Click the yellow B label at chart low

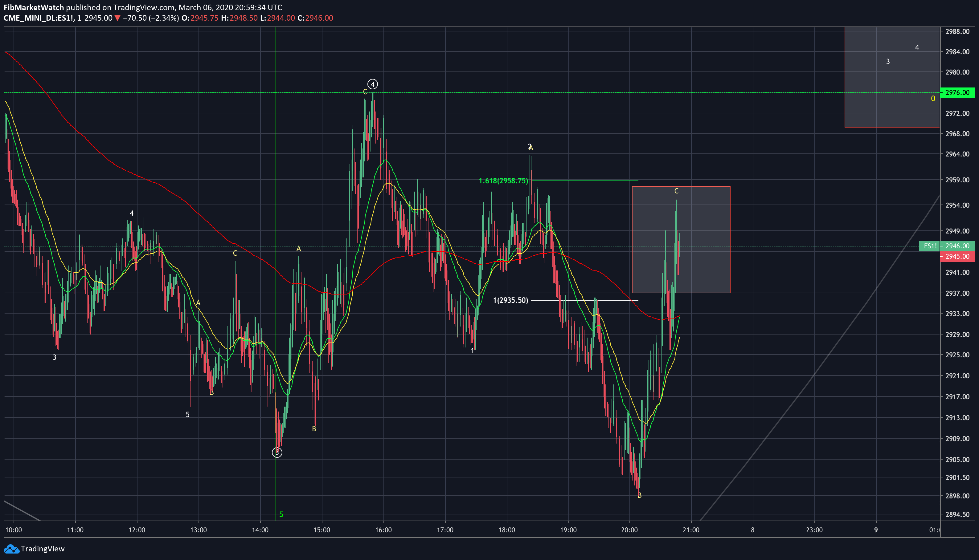tap(640, 496)
